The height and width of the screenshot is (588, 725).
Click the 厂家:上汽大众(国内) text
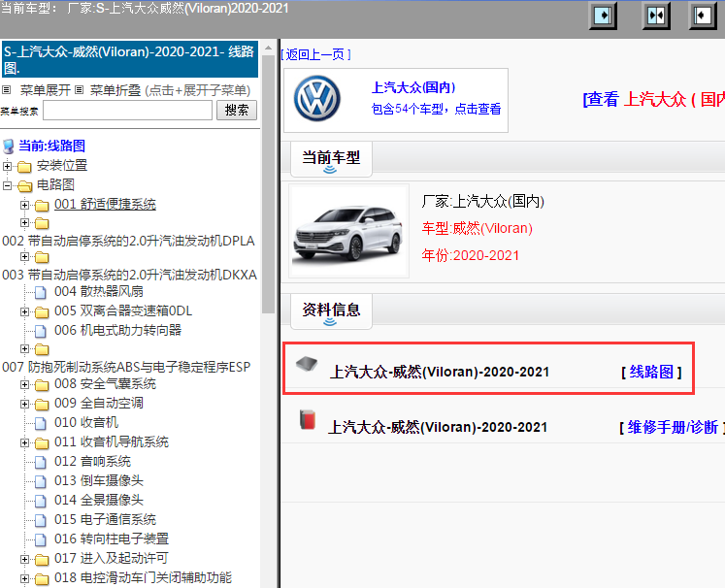click(x=482, y=201)
